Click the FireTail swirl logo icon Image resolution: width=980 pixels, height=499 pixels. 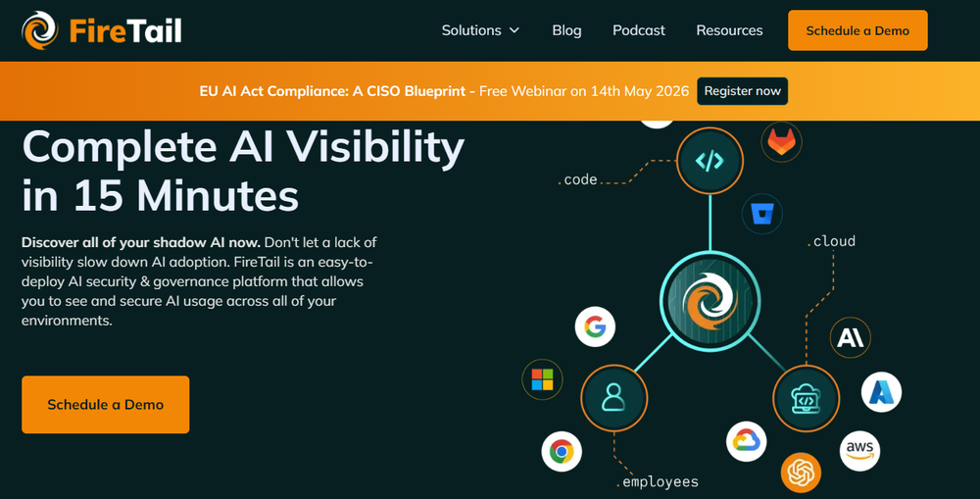tap(40, 30)
